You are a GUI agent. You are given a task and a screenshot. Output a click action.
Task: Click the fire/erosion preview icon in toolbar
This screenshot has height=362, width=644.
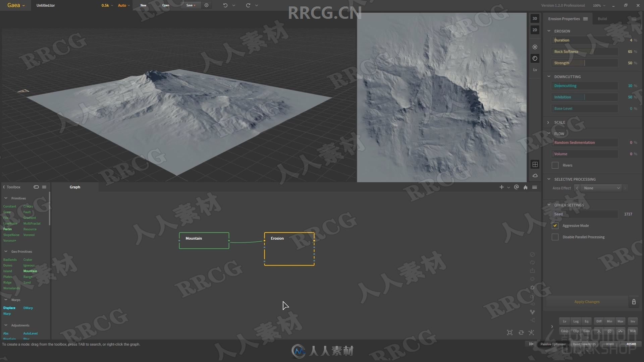coord(526,187)
